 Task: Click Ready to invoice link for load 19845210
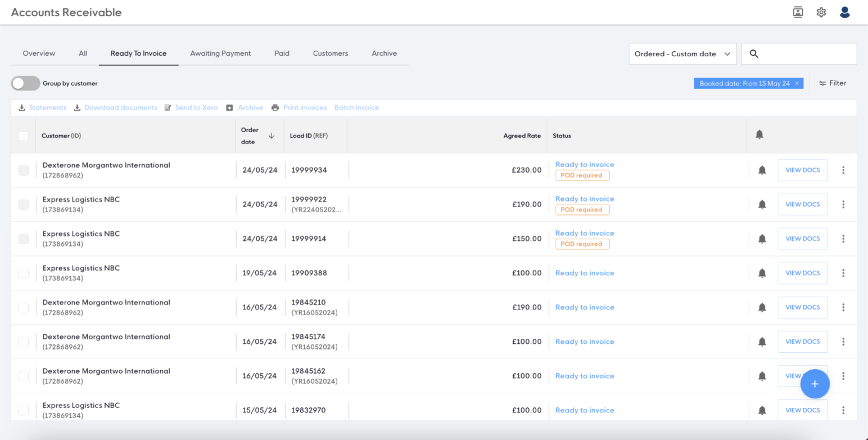point(585,307)
